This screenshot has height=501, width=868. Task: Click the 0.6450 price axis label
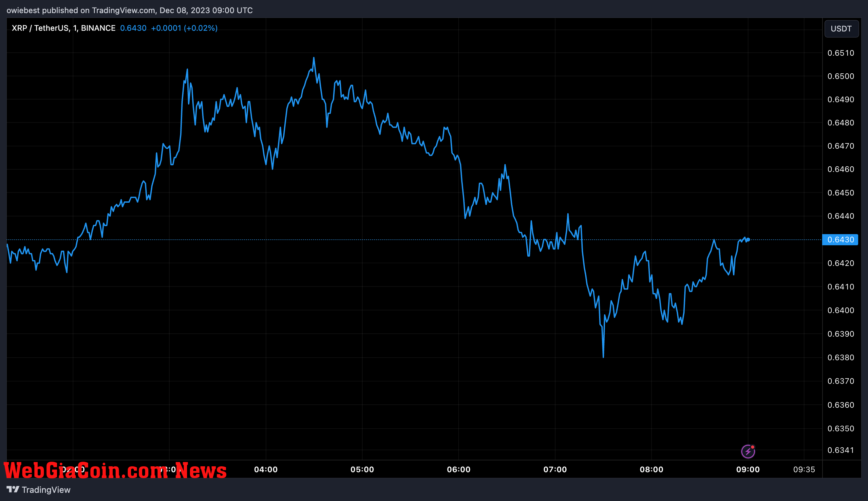coord(840,193)
